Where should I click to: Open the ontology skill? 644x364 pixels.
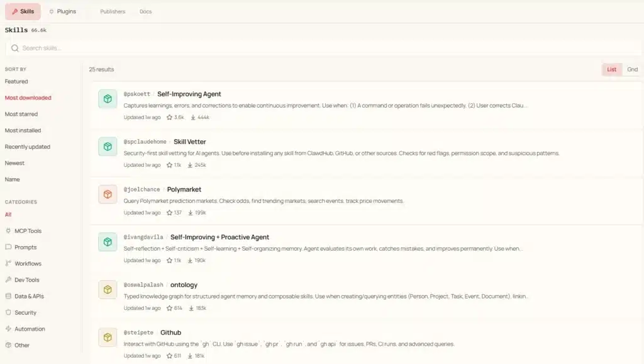coord(184,285)
